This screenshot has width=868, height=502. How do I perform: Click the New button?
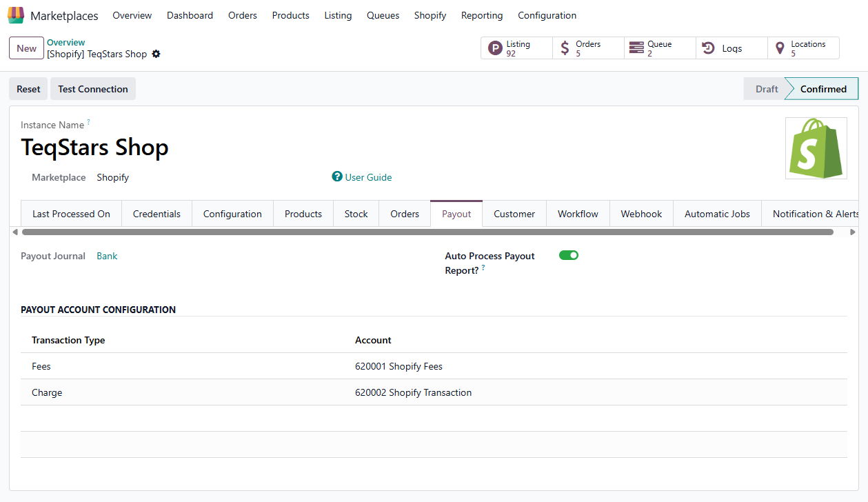click(x=27, y=48)
